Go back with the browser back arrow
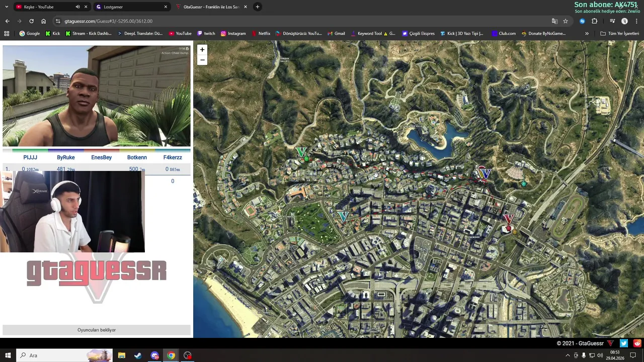The height and width of the screenshot is (362, 644). coord(7,21)
